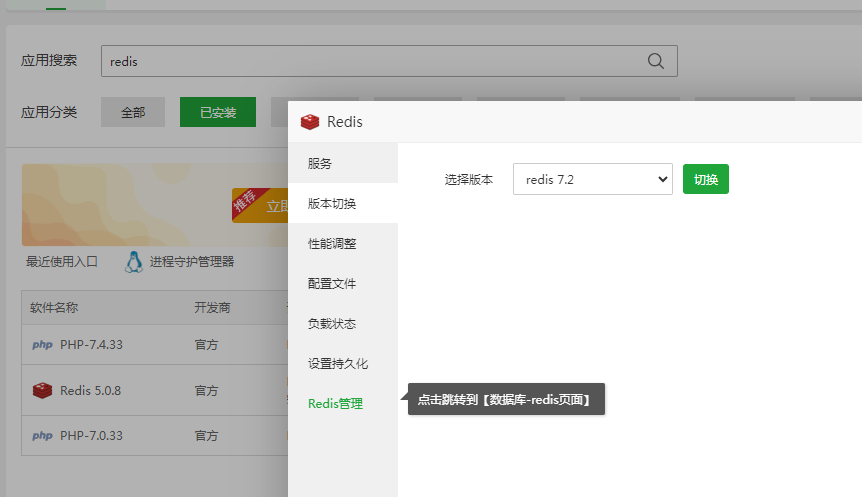Click the penguin process guard icon
This screenshot has height=497, width=862.
(134, 262)
